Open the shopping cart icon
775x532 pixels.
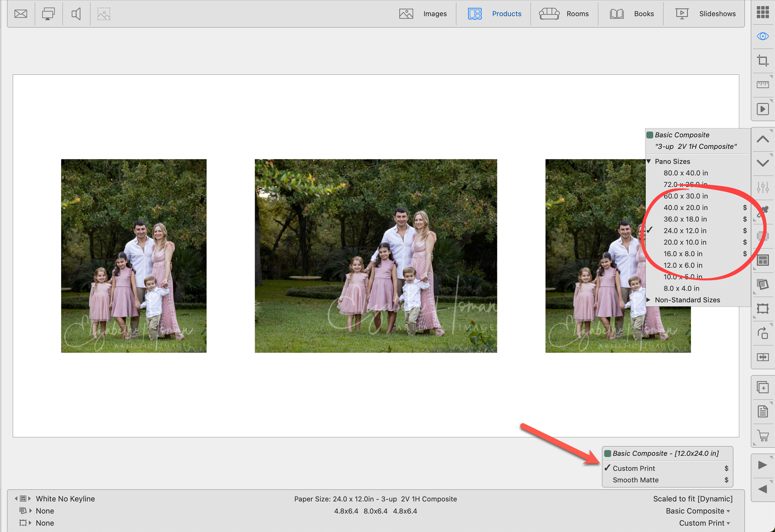[x=763, y=436]
